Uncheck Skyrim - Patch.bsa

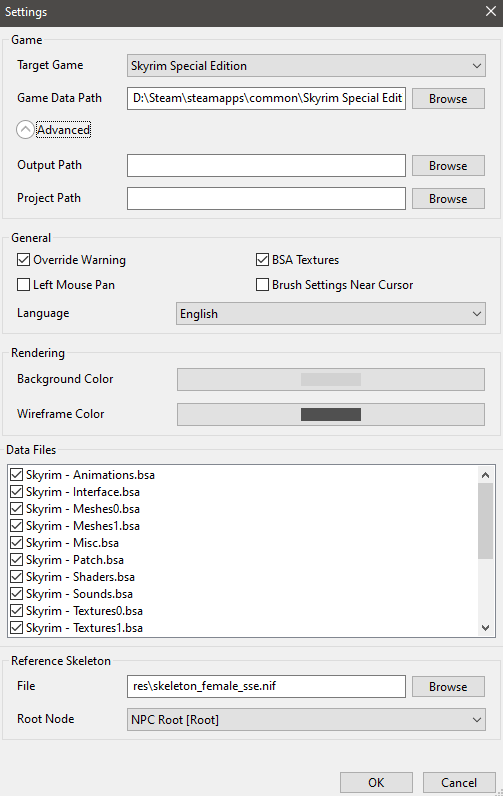(x=17, y=560)
